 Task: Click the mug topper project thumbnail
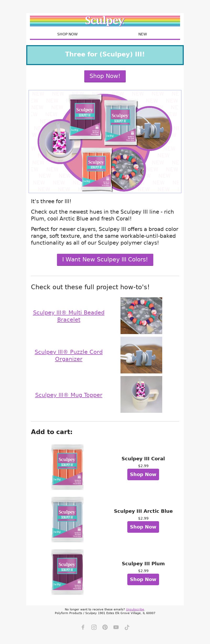(141, 394)
